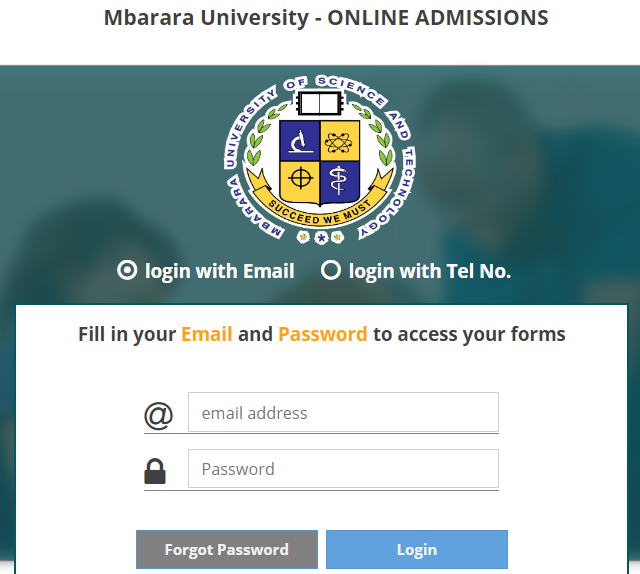640x574 pixels.
Task: Click the orange "Email" word in the instructions
Action: [x=207, y=334]
